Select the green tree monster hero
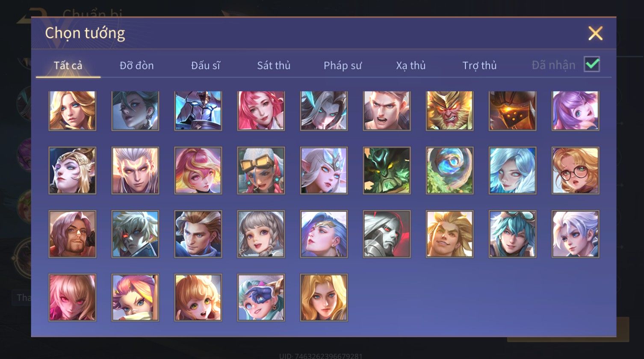 coord(387,171)
